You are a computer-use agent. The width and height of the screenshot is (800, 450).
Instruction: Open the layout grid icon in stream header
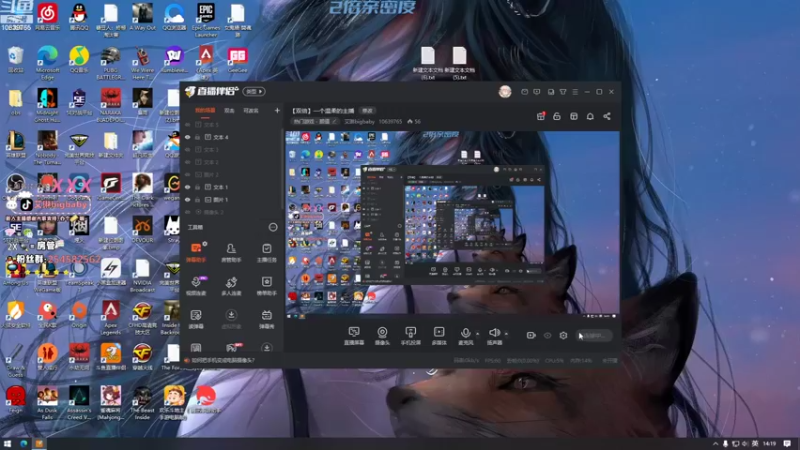[x=573, y=116]
